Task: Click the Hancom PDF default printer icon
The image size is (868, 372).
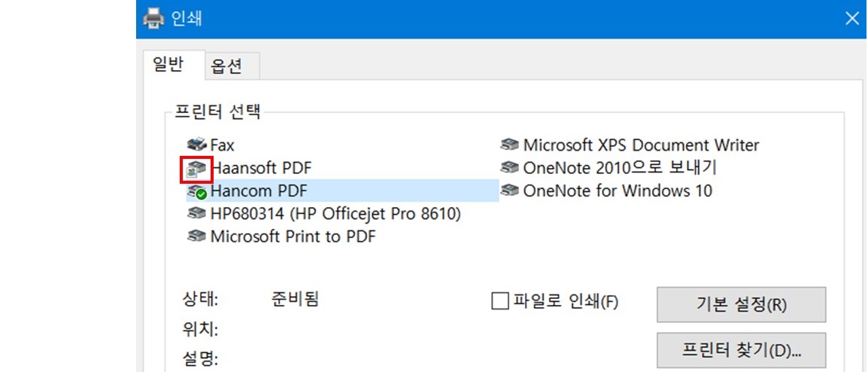Action: click(197, 192)
